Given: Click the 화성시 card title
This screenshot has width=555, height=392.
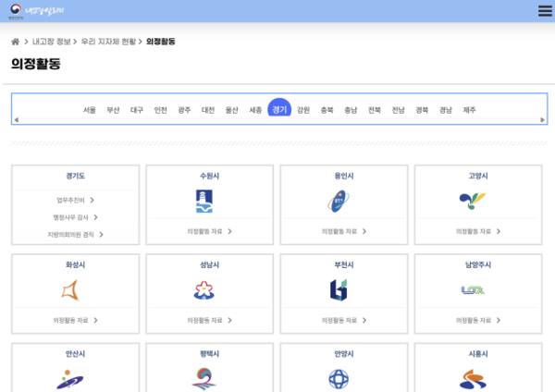Looking at the screenshot, I should pos(76,264).
